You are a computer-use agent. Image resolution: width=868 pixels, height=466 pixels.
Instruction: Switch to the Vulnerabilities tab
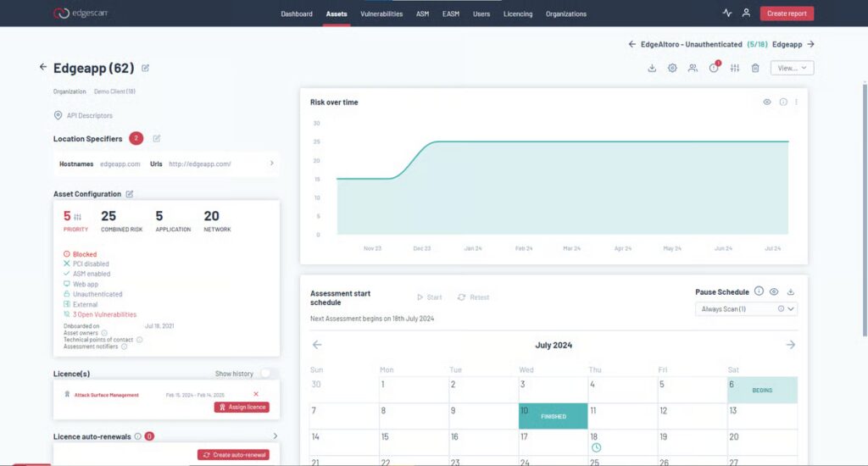point(381,14)
